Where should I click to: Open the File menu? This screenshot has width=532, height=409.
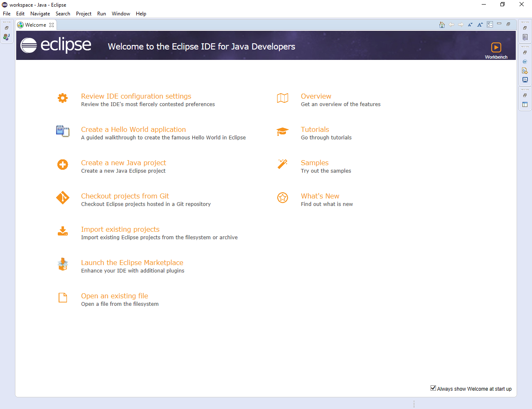pyautogui.click(x=7, y=13)
